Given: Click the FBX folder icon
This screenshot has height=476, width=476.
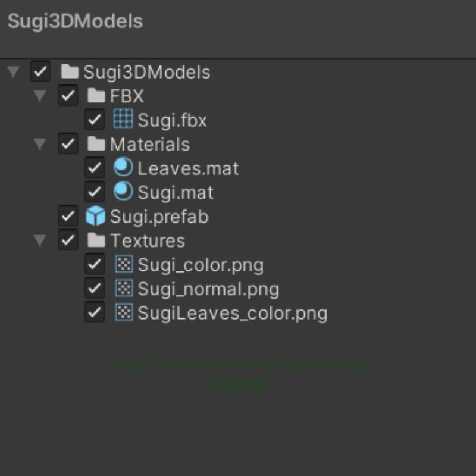Looking at the screenshot, I should pyautogui.click(x=96, y=96).
